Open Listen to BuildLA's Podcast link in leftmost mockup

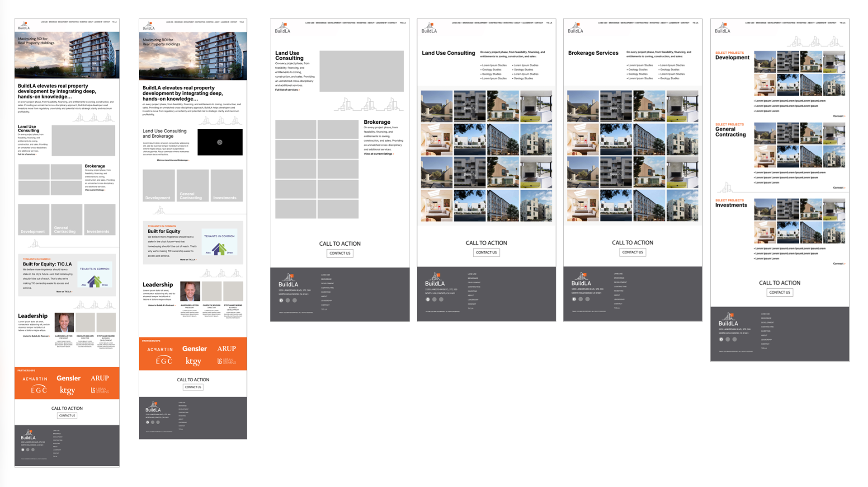(x=36, y=336)
